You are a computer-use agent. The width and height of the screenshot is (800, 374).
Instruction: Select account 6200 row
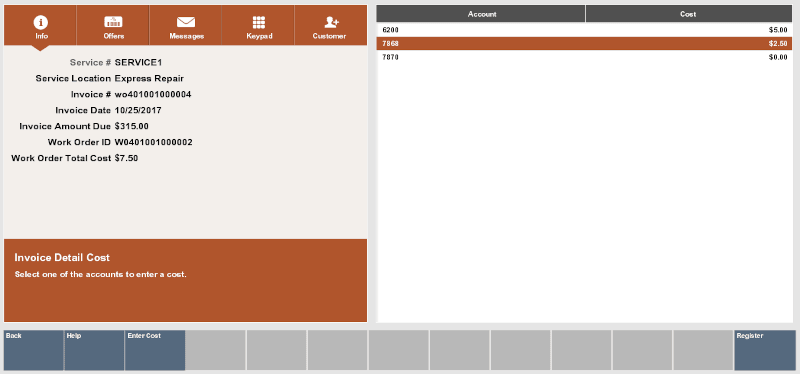584,30
